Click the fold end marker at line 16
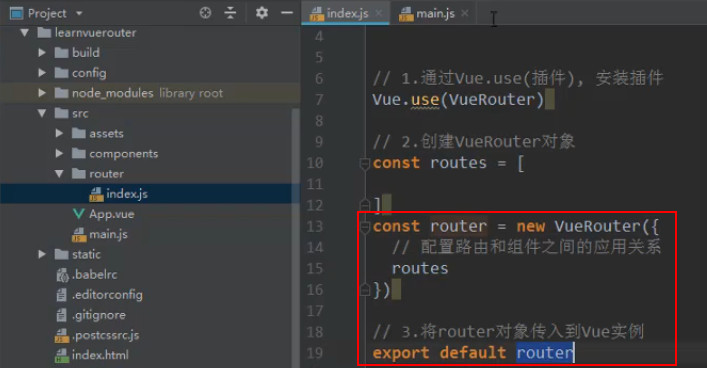 click(365, 289)
